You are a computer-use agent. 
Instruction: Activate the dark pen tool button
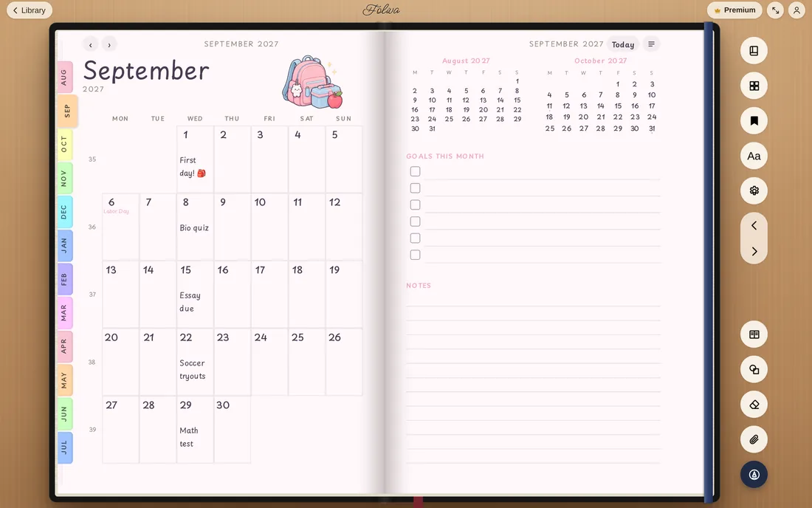point(754,474)
